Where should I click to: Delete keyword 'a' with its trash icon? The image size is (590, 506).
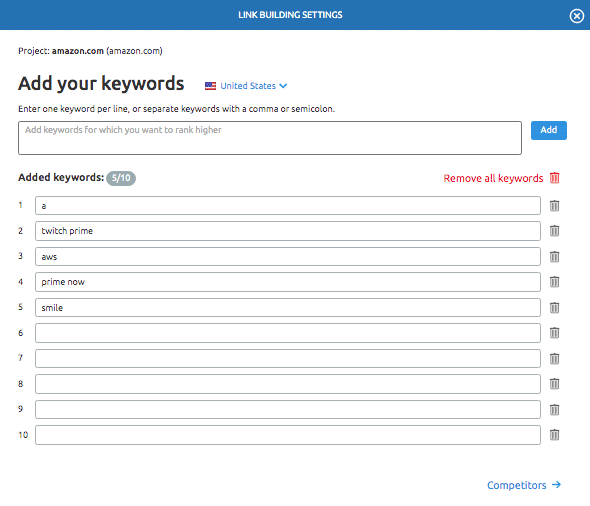pyautogui.click(x=554, y=206)
